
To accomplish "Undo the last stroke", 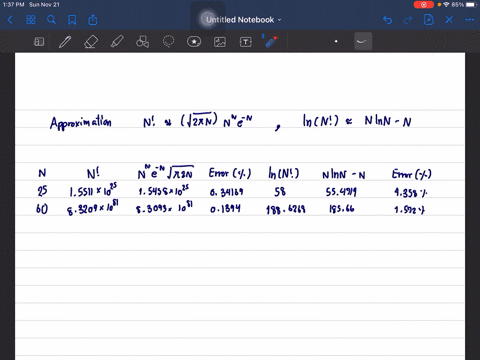I will (x=387, y=20).
